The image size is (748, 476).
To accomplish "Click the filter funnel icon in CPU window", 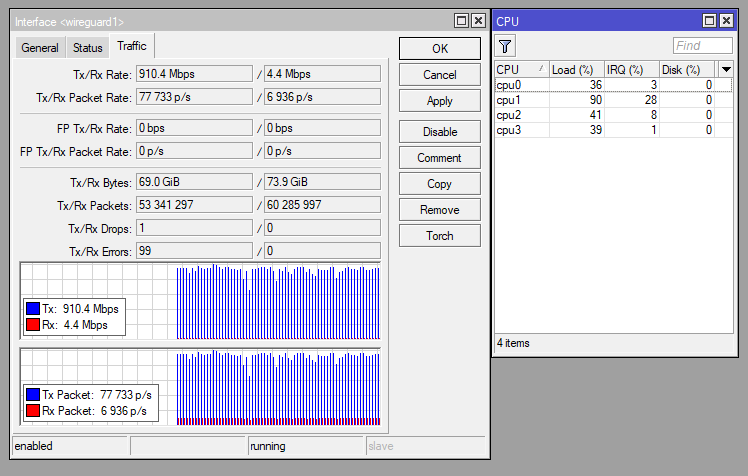I will tap(506, 46).
